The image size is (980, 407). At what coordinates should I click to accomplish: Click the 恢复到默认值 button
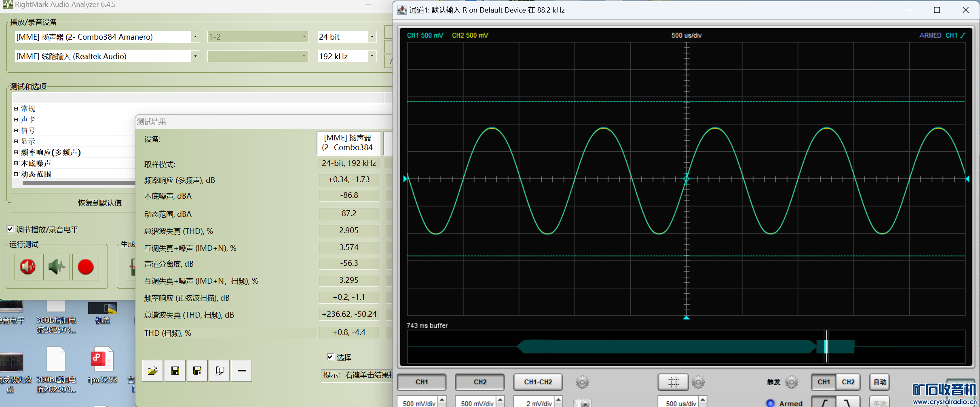pos(99,203)
